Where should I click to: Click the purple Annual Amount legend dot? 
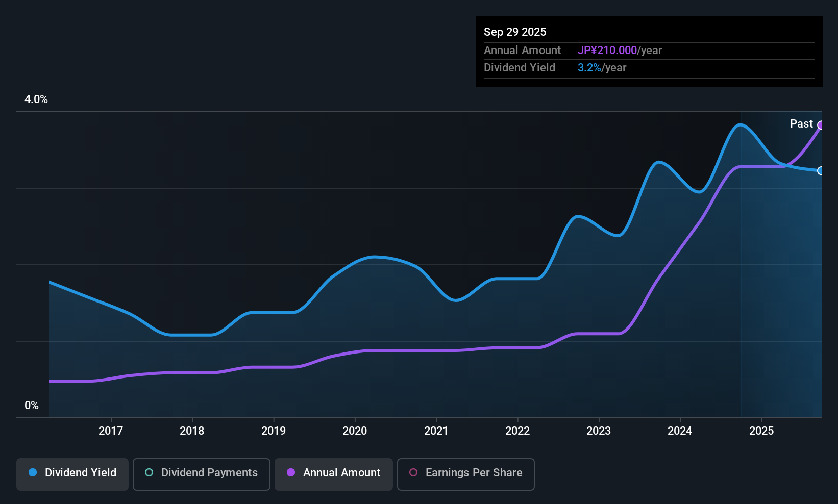pos(290,473)
